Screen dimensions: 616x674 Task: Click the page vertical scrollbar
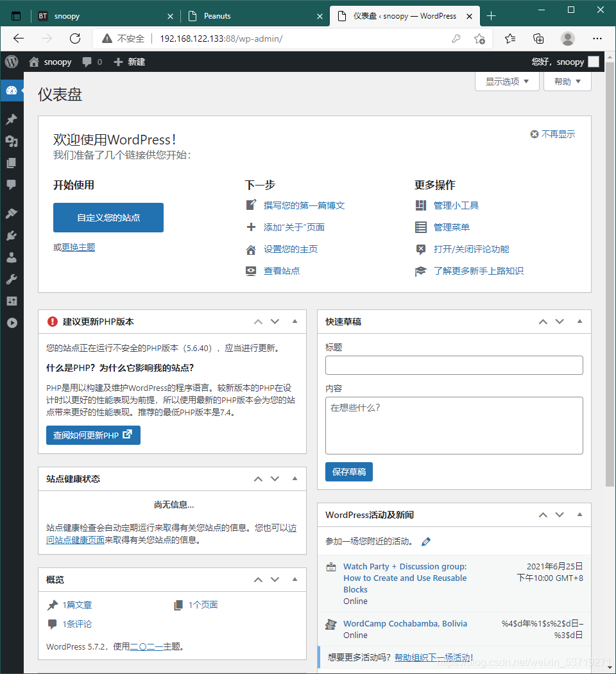(x=610, y=275)
